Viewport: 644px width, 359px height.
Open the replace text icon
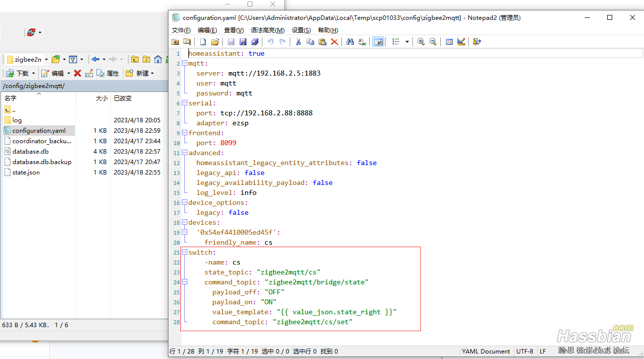pyautogui.click(x=362, y=42)
